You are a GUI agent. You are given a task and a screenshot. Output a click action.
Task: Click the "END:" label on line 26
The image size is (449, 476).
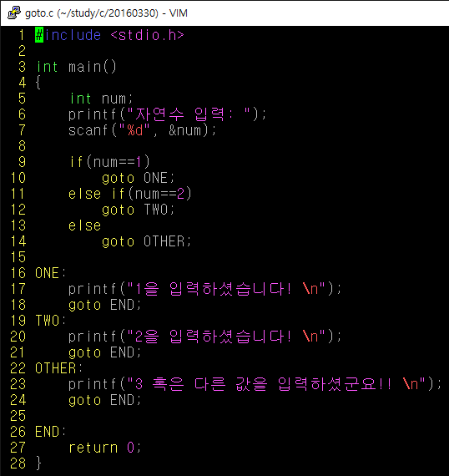[x=50, y=432]
